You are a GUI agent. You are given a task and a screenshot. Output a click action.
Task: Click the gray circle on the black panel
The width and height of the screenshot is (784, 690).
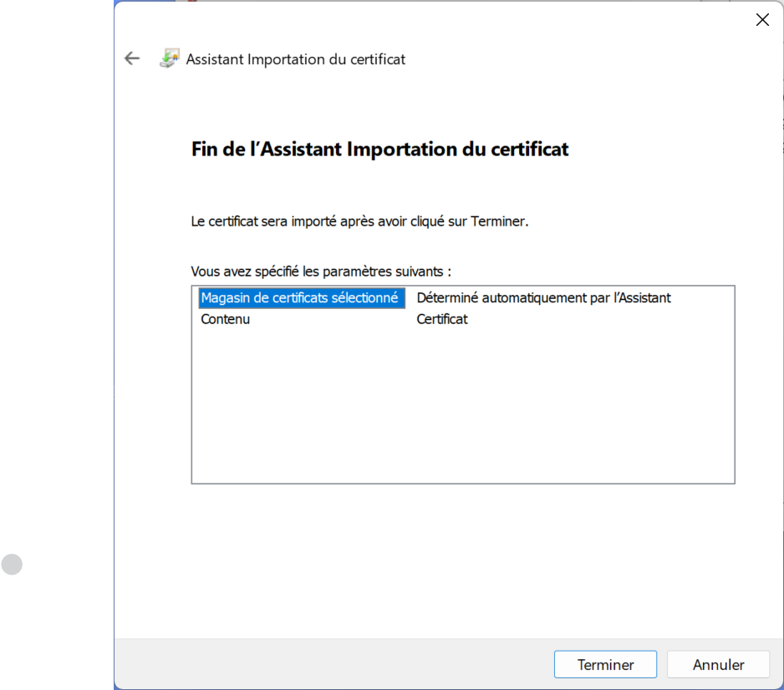coord(12,565)
